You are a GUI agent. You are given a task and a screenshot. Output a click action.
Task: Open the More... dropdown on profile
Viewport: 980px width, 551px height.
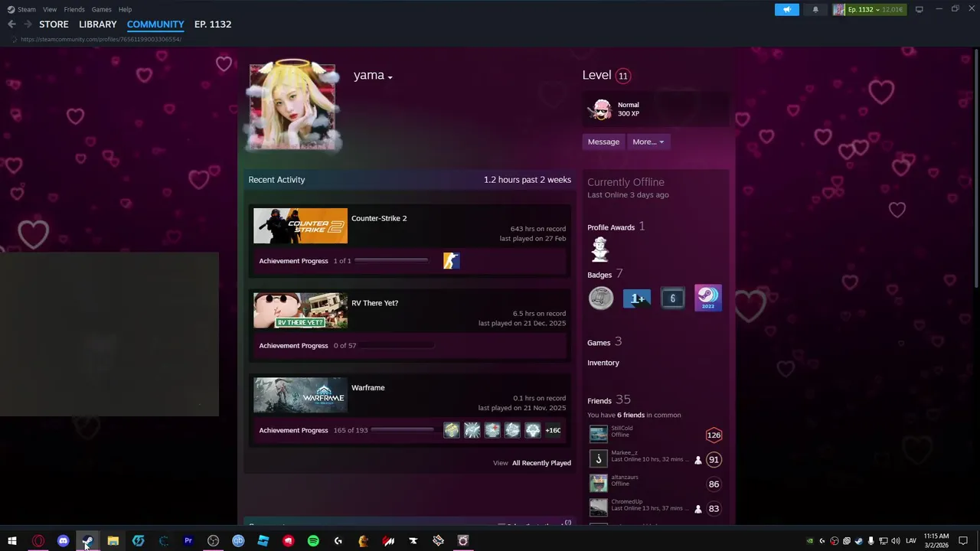[x=648, y=142]
